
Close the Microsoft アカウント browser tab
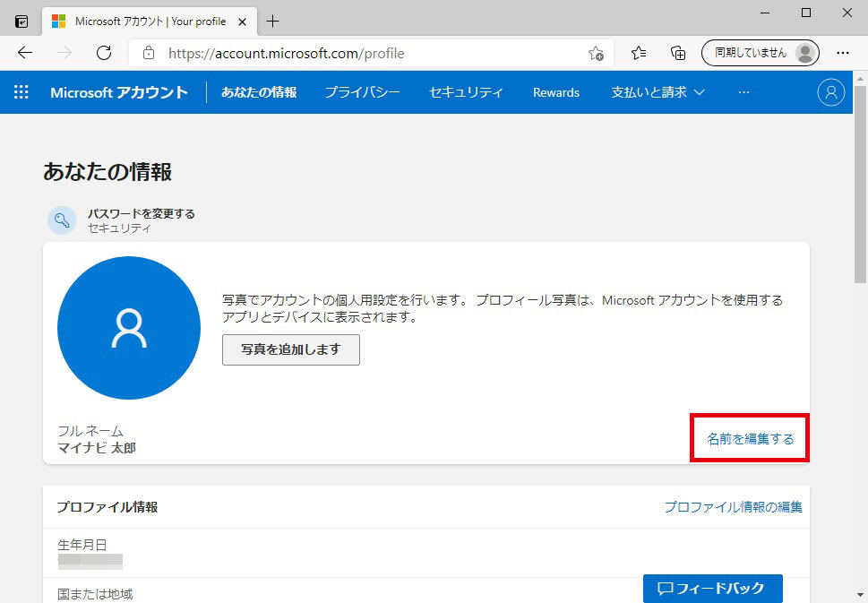coord(242,22)
